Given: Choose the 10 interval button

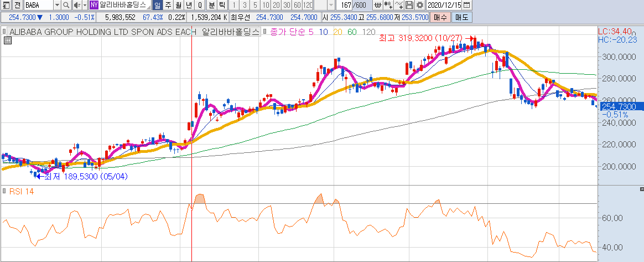Looking at the screenshot, I should (266, 6).
